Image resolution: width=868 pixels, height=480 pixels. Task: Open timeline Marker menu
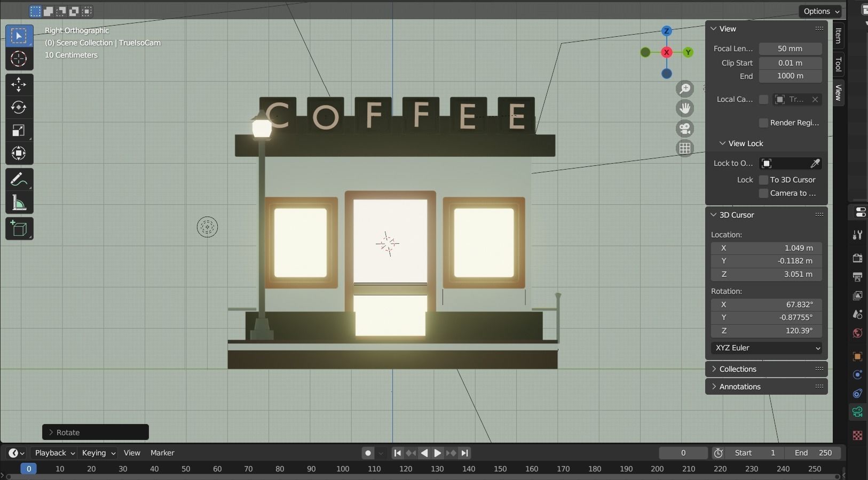point(162,453)
